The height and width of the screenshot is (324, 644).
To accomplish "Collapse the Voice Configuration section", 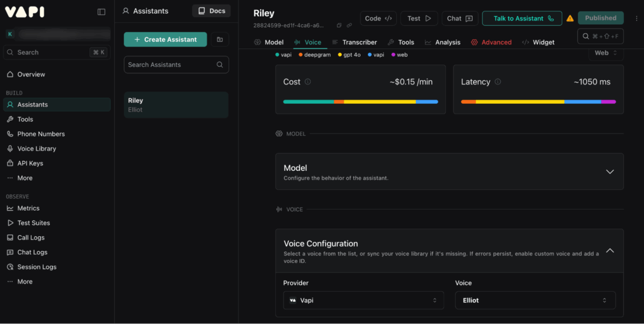I will coord(609,251).
